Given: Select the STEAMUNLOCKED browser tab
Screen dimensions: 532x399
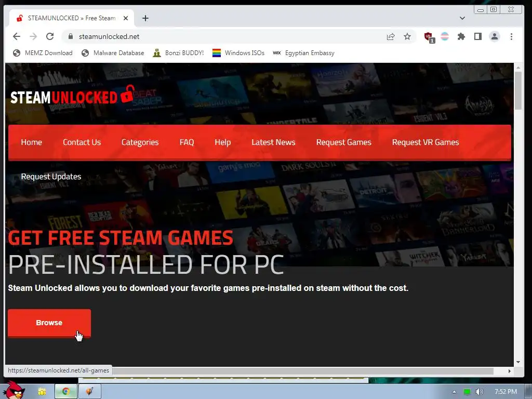Looking at the screenshot, I should 71,18.
